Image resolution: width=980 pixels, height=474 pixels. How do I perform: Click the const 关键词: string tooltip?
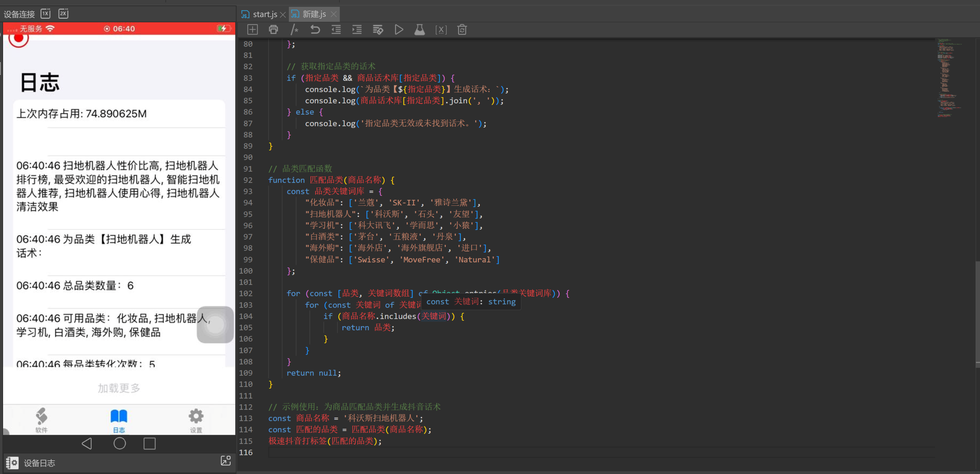point(471,302)
